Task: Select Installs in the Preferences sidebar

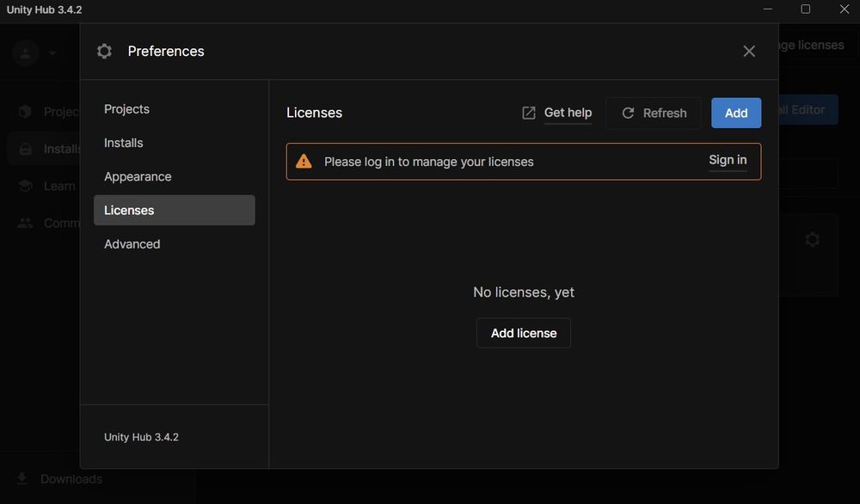Action: 123,143
